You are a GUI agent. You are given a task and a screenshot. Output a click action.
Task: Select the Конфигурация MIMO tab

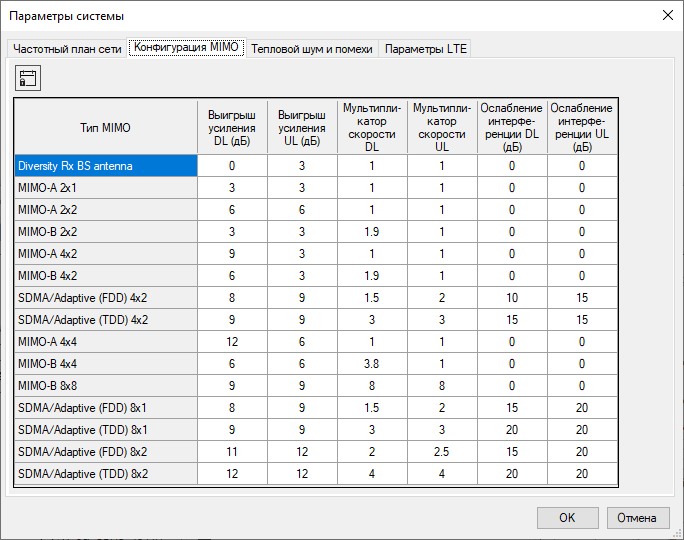pos(188,48)
